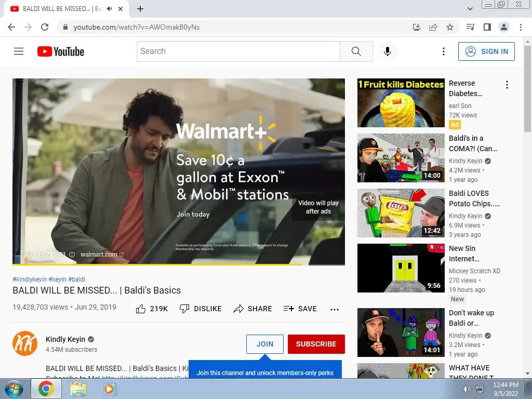Click the DISLIKE thumbs down

[201, 309]
